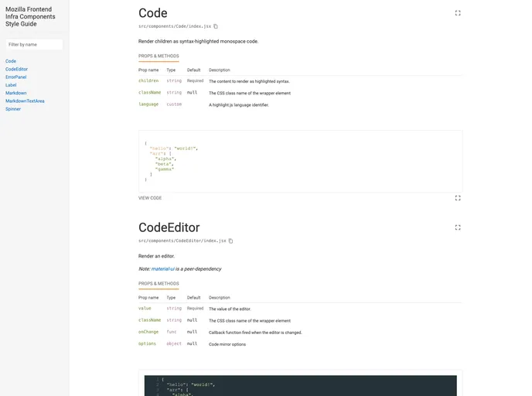Viewport: 532px width, 396px height.
Task: Click 'The value of the editor.' description
Action: coord(230,309)
